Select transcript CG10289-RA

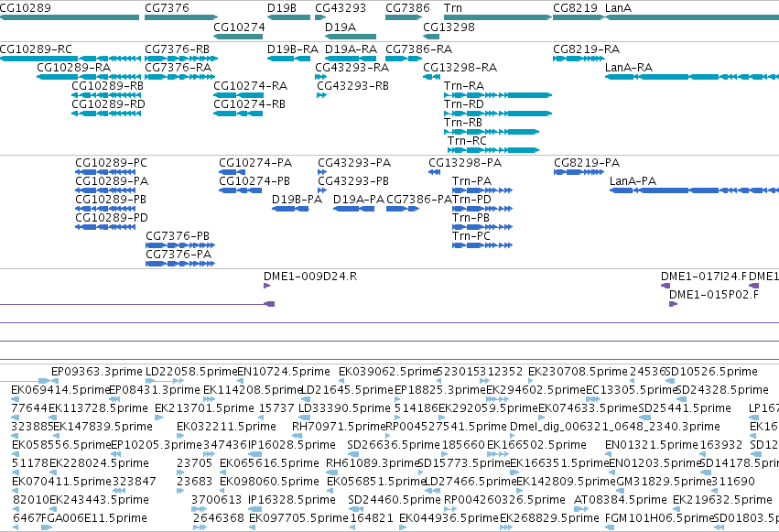[x=74, y=68]
